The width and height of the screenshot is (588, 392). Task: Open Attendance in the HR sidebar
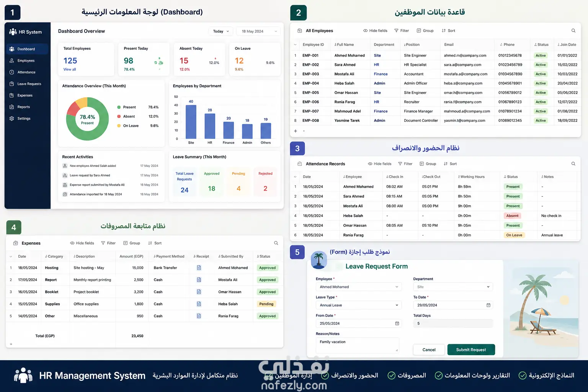tap(26, 72)
